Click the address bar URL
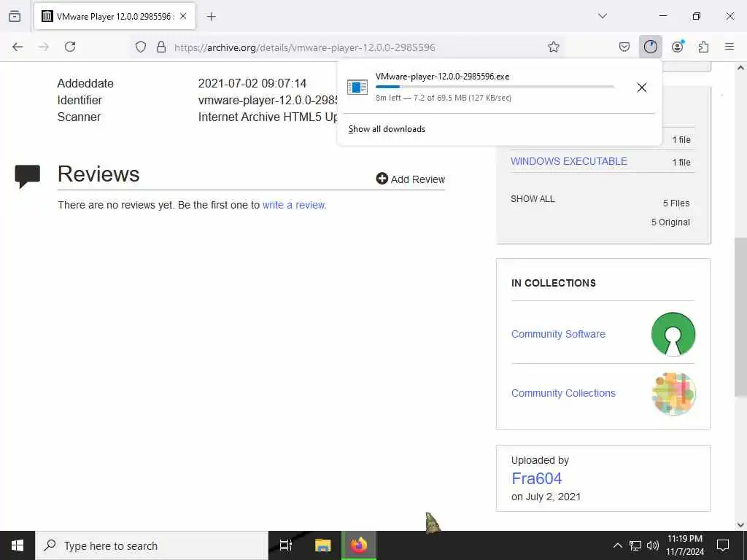 coord(305,47)
